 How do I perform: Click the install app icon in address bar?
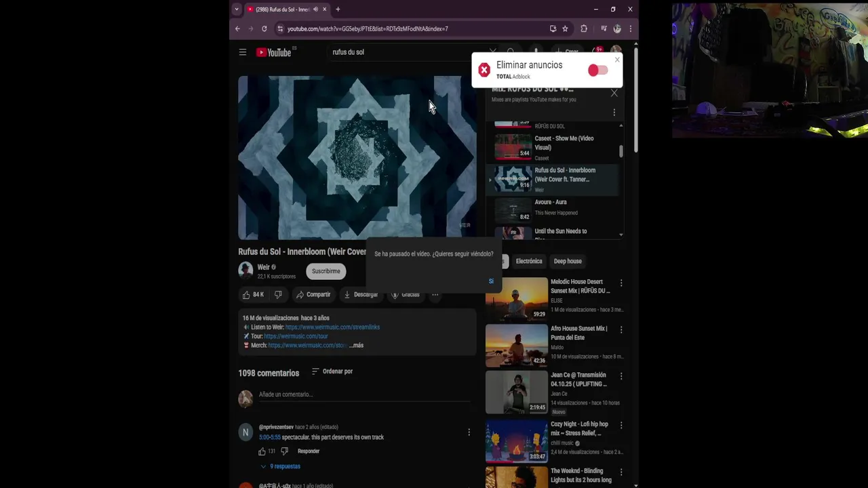[x=553, y=28]
